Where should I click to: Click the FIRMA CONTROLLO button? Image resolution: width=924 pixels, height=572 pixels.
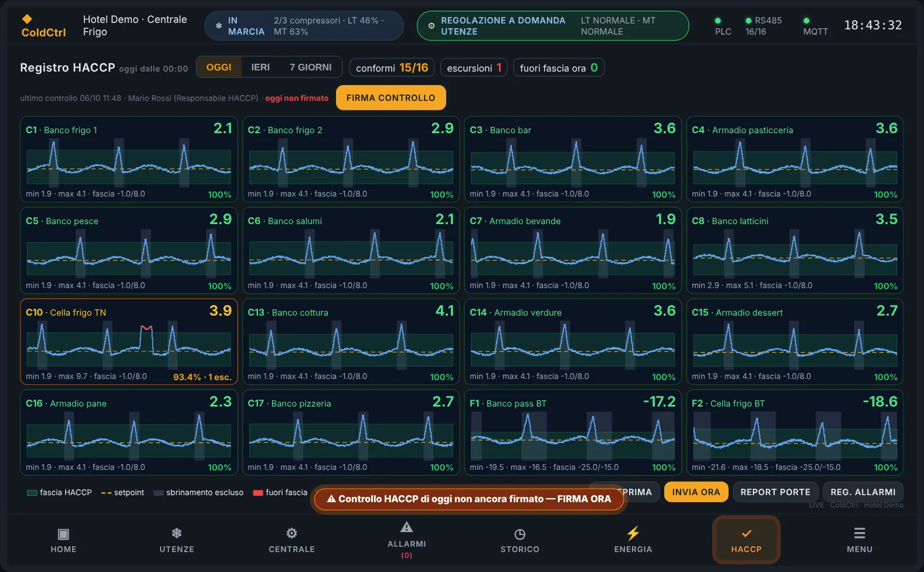pyautogui.click(x=391, y=98)
